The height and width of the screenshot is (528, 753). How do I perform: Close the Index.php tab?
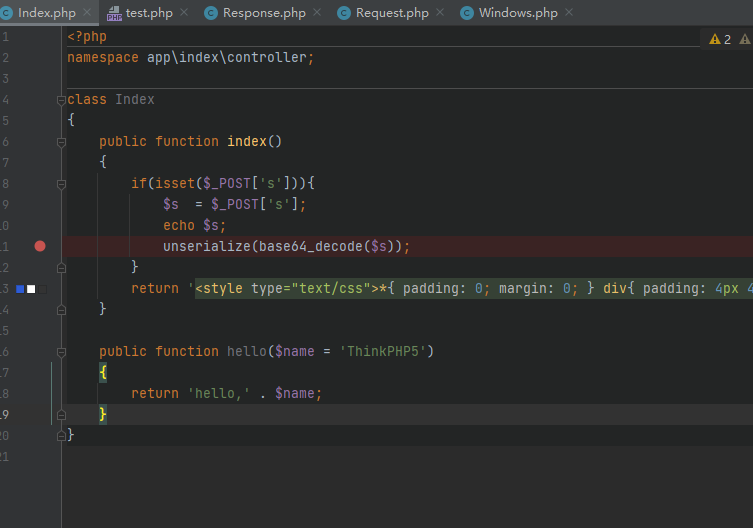(x=87, y=12)
